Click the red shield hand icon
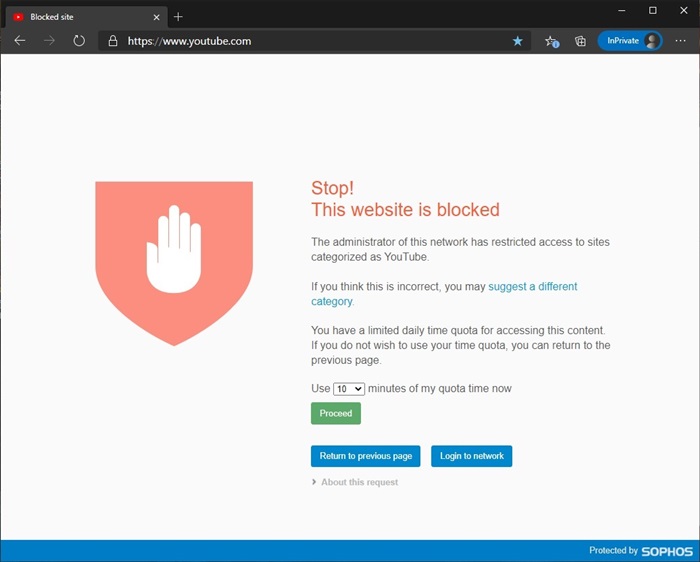This screenshot has width=700, height=562. pyautogui.click(x=174, y=263)
